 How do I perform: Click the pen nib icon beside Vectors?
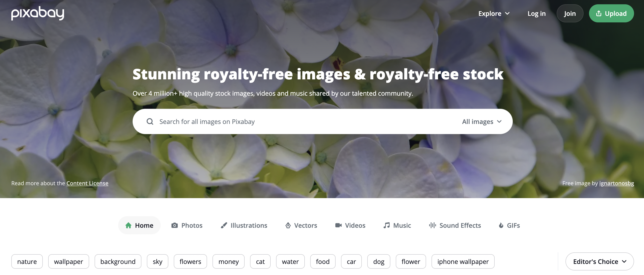pyautogui.click(x=288, y=225)
